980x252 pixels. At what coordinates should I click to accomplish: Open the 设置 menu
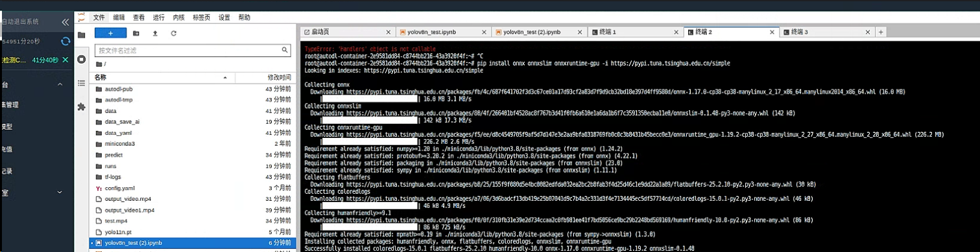tap(224, 17)
